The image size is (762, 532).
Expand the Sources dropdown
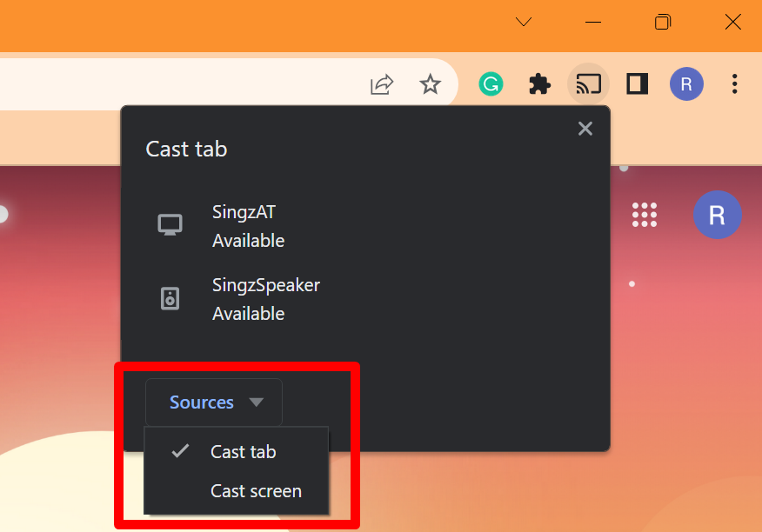tap(214, 402)
